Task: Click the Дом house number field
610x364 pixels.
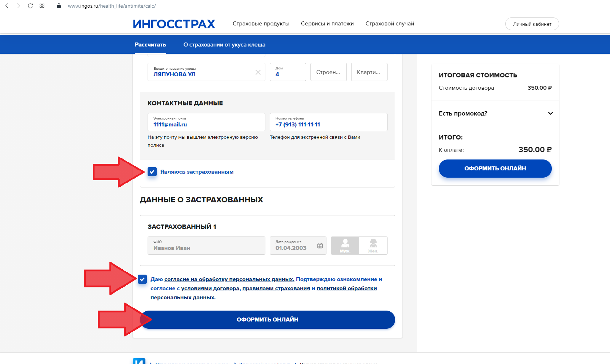Action: click(288, 72)
